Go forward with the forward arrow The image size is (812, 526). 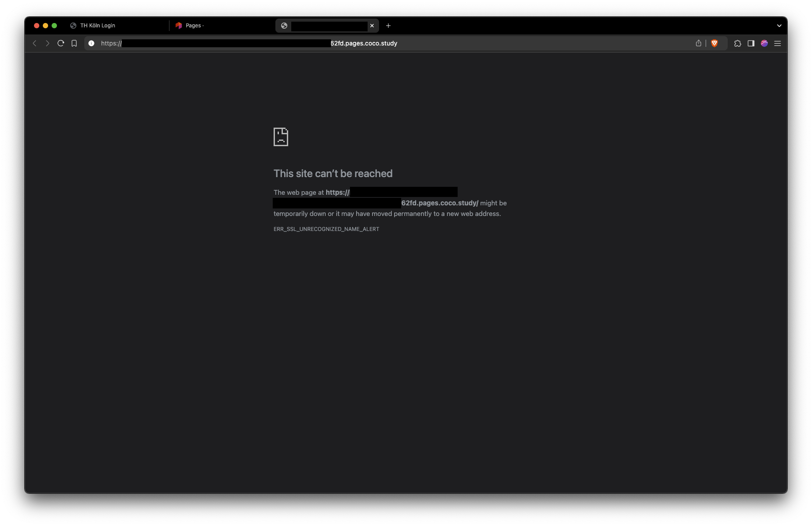48,43
